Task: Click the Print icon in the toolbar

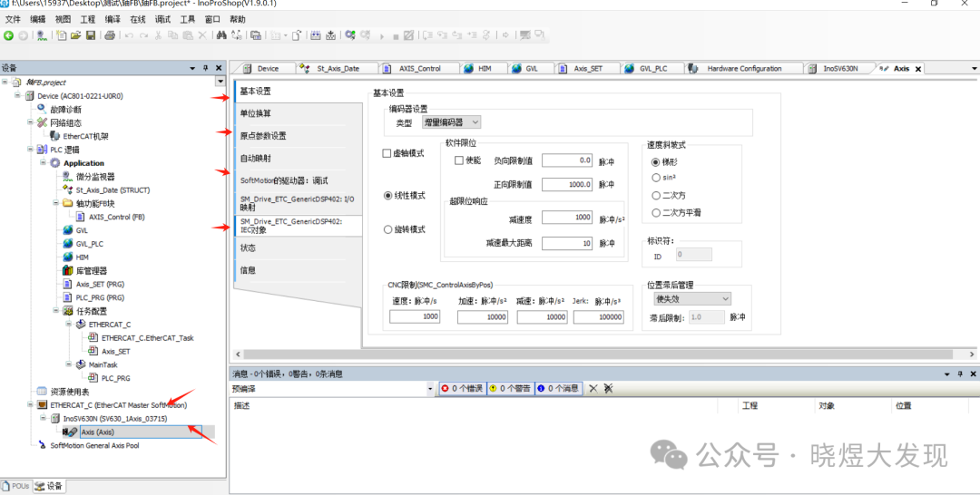Action: (110, 35)
